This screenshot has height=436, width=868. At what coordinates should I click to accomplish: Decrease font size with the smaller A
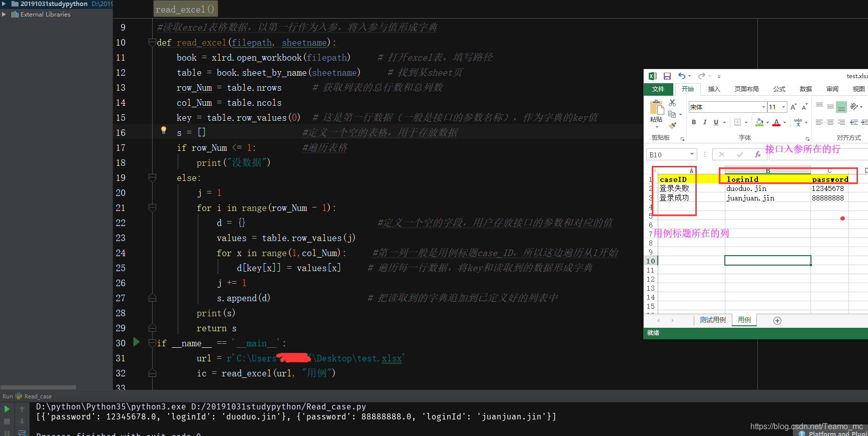(x=804, y=107)
